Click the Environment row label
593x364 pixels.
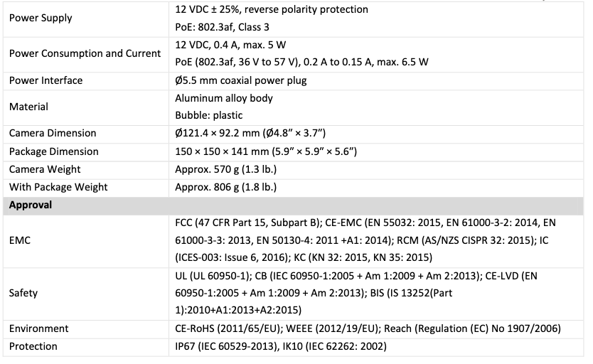(38, 328)
